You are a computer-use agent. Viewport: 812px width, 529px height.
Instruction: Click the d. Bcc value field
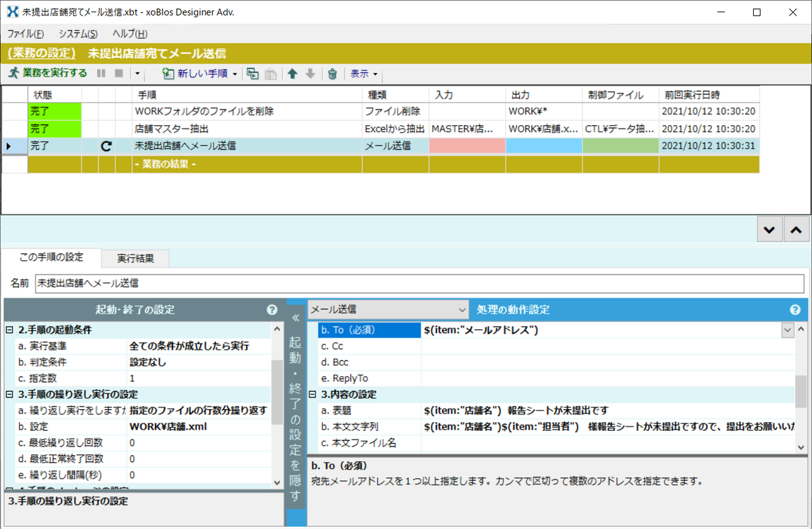tap(608, 363)
